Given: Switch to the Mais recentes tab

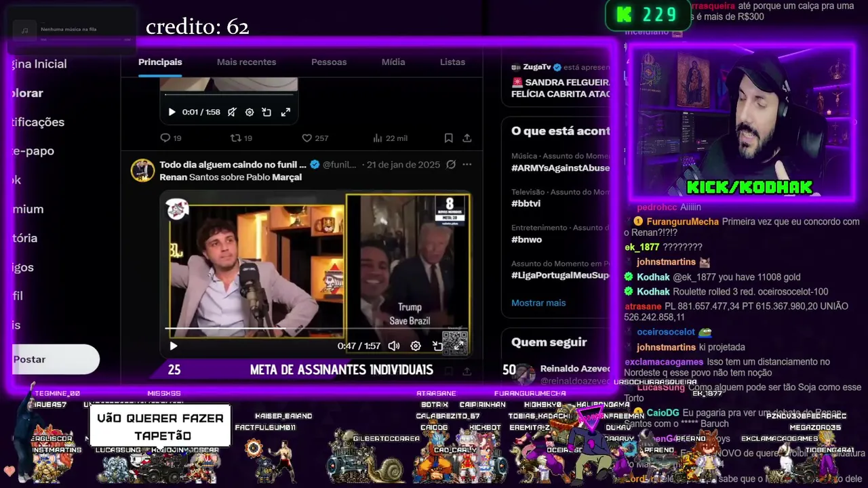Looking at the screenshot, I should tap(246, 62).
